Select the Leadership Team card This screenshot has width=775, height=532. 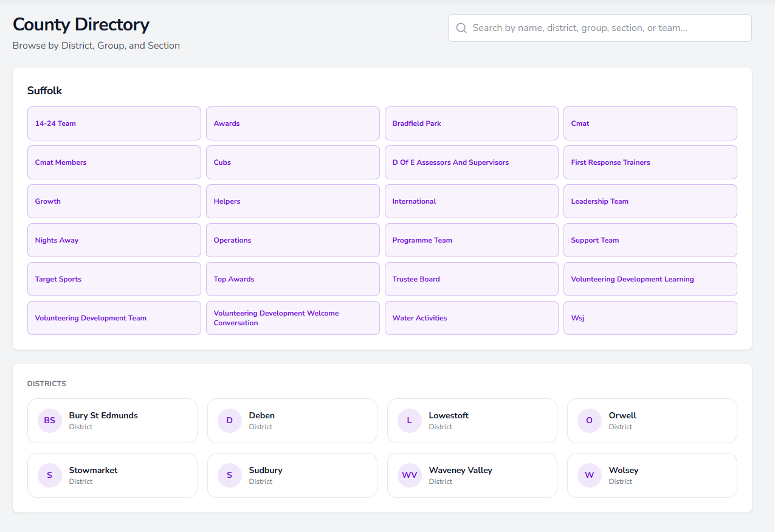pos(650,201)
